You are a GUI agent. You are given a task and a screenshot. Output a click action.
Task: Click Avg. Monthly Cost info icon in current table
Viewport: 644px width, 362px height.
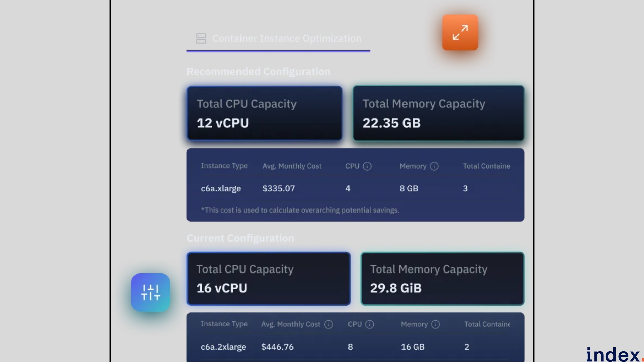point(329,324)
